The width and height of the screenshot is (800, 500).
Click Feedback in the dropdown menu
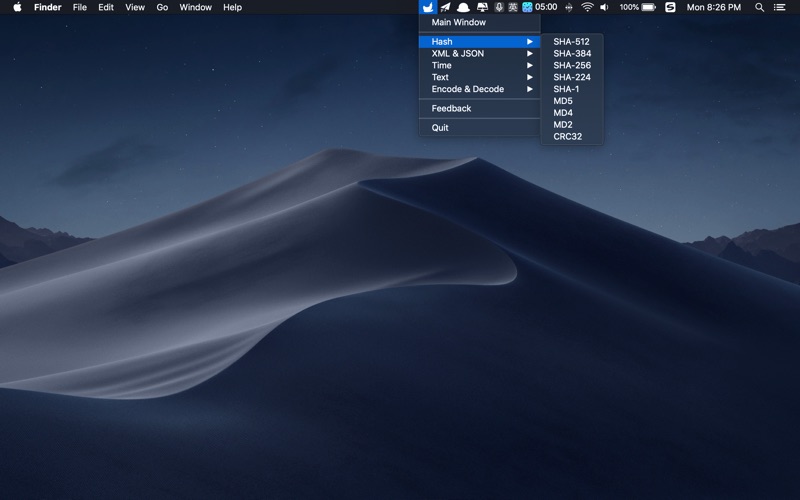point(451,108)
